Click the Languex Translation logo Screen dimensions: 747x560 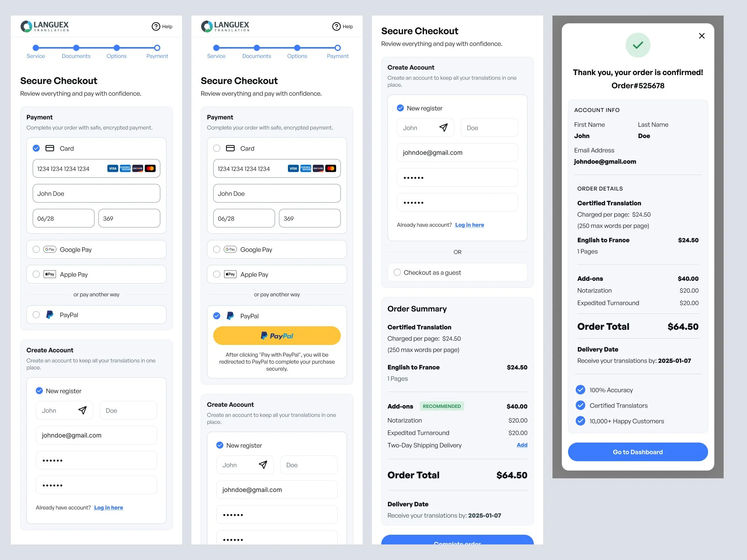click(45, 26)
